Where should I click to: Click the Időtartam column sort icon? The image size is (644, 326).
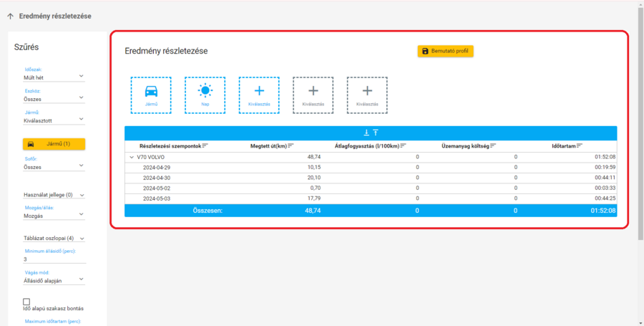[580, 146]
